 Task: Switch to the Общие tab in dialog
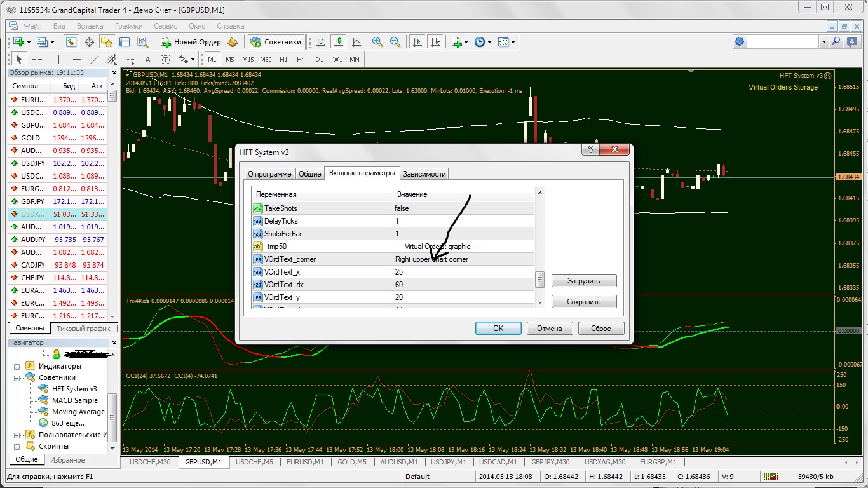pyautogui.click(x=310, y=174)
